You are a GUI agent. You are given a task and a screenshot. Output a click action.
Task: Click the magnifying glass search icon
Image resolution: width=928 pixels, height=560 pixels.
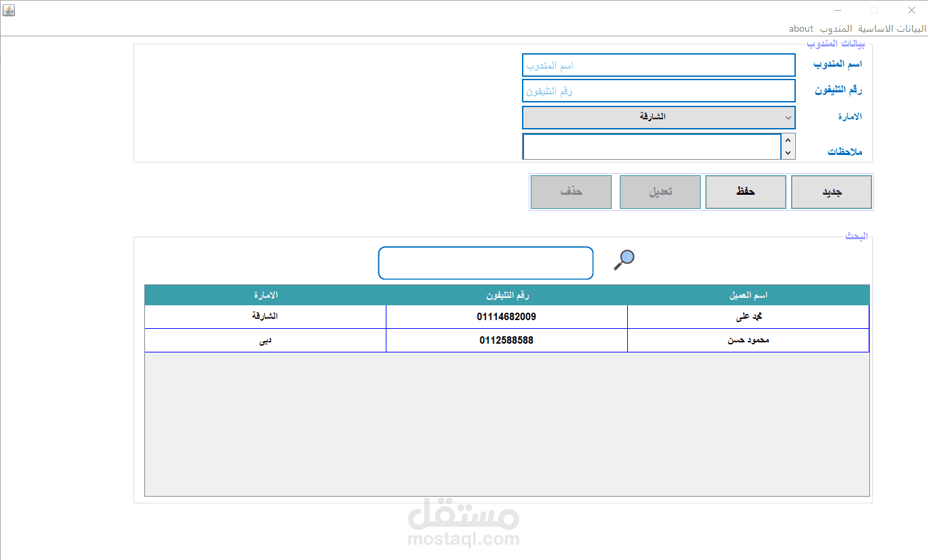pyautogui.click(x=624, y=259)
